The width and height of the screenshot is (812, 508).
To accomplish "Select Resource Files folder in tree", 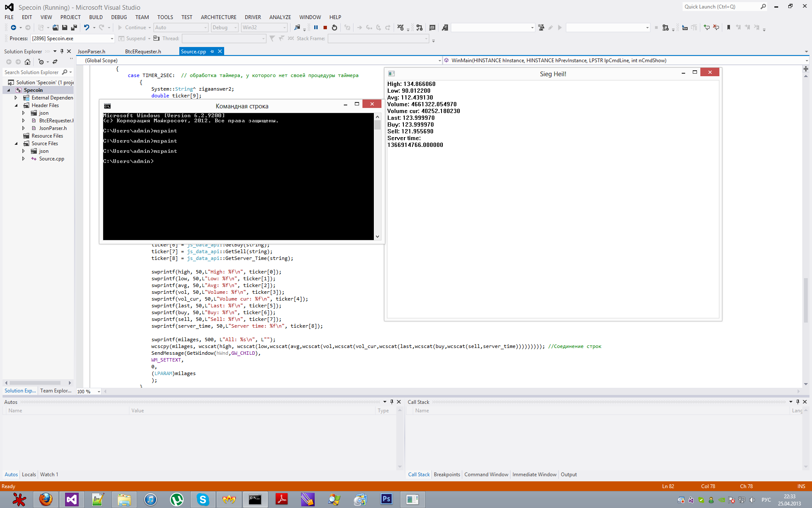I will pos(47,136).
